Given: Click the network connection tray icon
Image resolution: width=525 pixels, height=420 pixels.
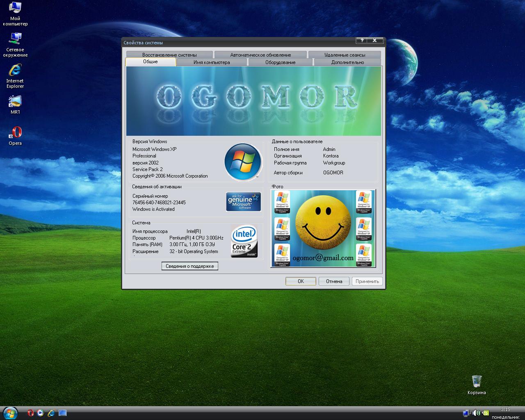Looking at the screenshot, I should coord(466,413).
